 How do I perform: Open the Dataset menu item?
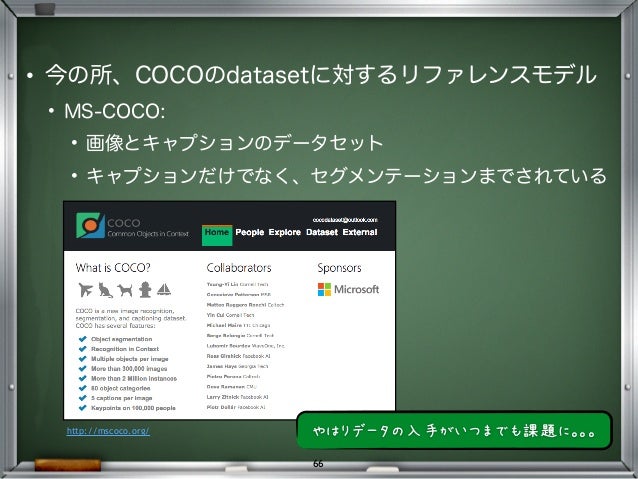pyautogui.click(x=322, y=232)
